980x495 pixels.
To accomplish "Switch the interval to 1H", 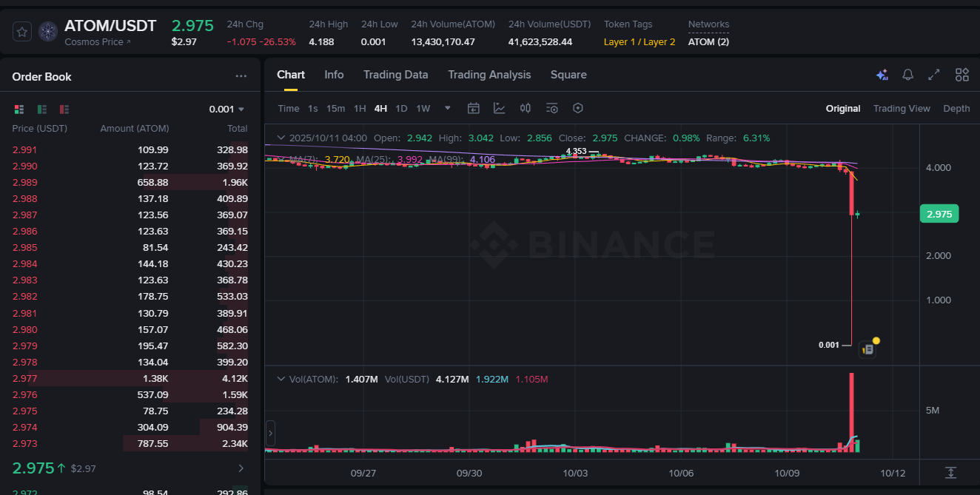I will 360,109.
